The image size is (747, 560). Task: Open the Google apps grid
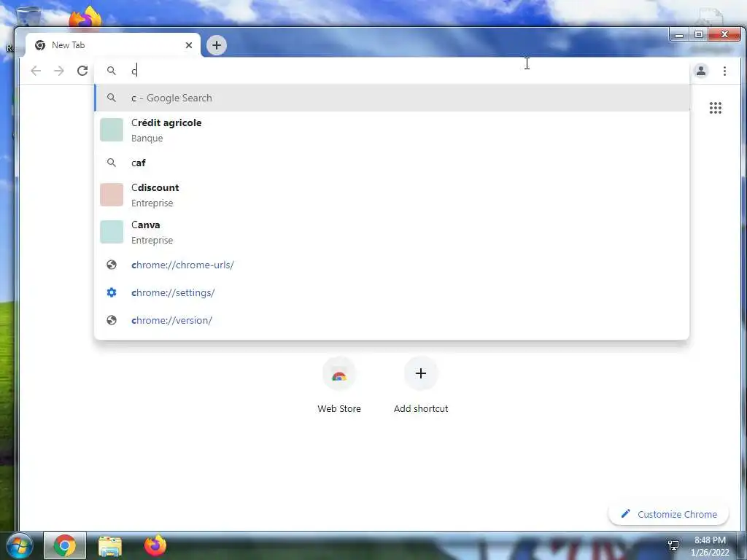(715, 108)
